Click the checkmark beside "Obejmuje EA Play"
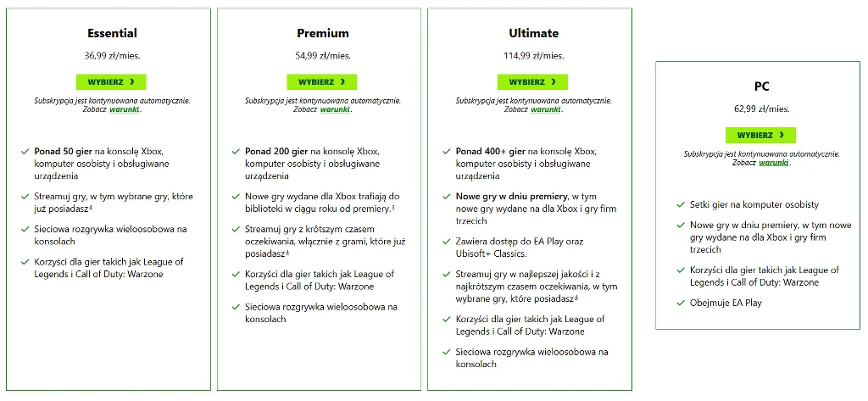Viewport: 868px width, 401px height. [681, 303]
